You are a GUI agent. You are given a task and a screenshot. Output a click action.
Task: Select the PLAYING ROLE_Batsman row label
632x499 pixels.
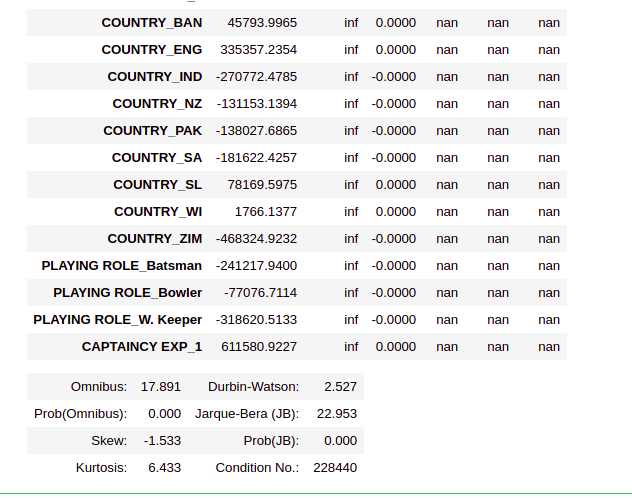(122, 266)
